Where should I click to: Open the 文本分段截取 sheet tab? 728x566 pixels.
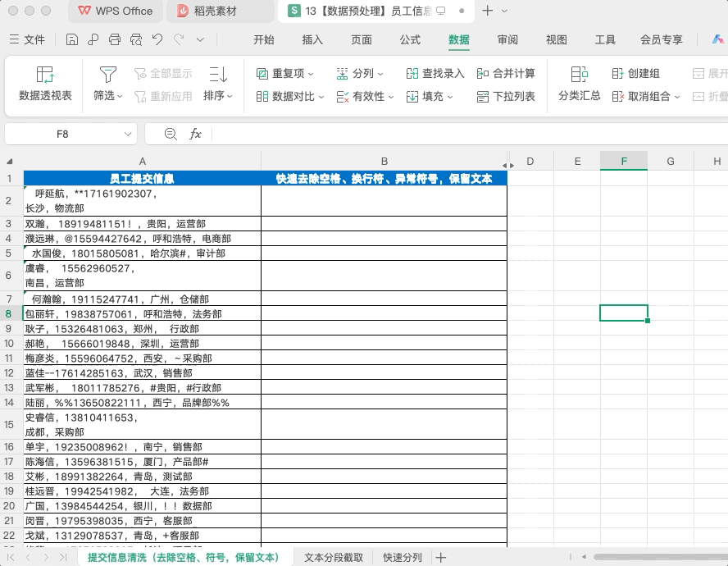click(334, 557)
